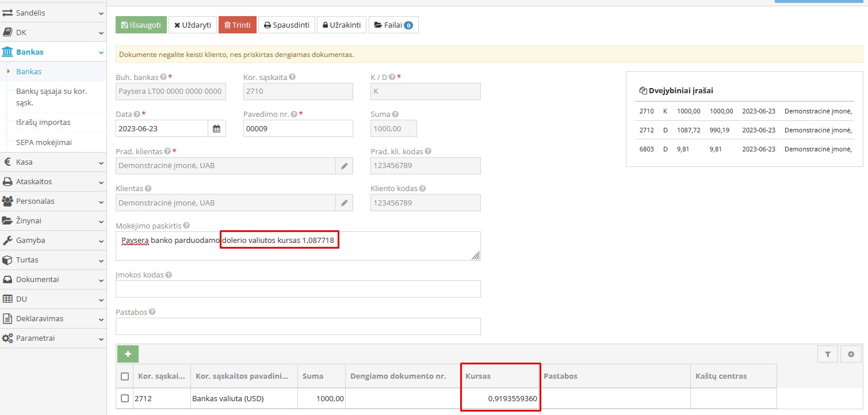This screenshot has height=415, width=868.
Task: Click the green plus add row button
Action: click(128, 354)
